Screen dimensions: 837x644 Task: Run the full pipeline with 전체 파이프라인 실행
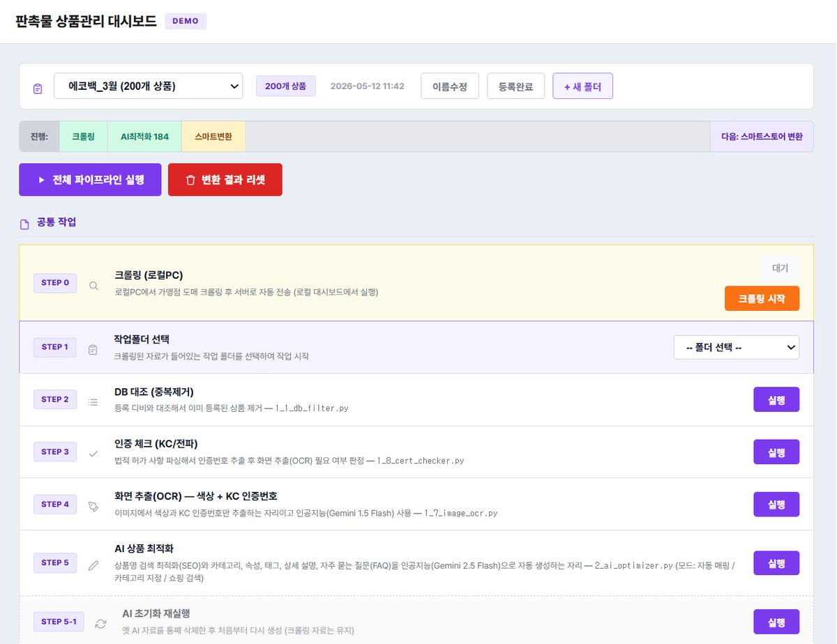pyautogui.click(x=90, y=180)
